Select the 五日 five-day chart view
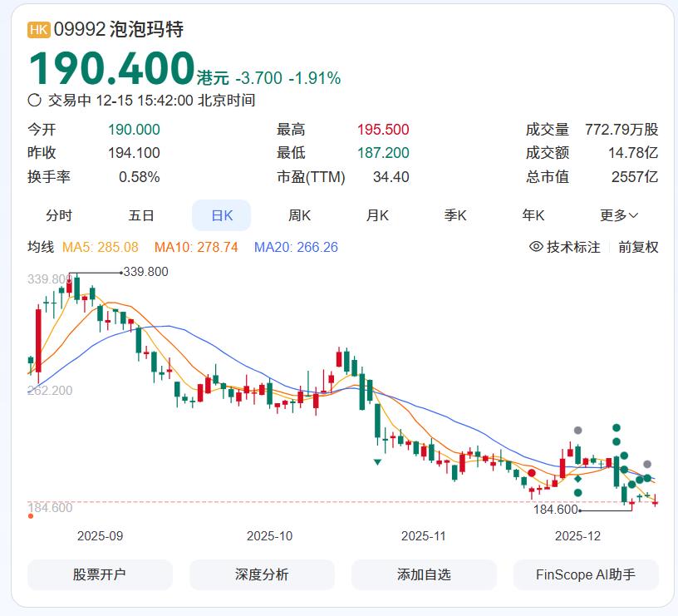The width and height of the screenshot is (678, 616). [141, 214]
